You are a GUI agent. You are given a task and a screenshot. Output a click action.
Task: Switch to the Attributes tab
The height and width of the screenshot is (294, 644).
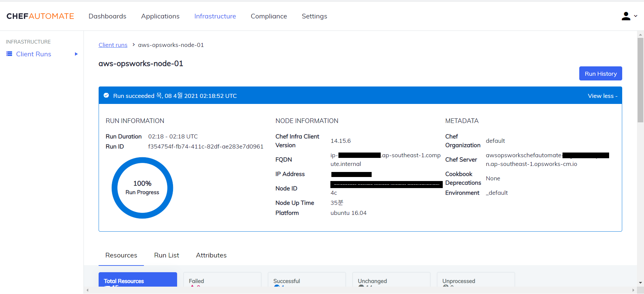[x=211, y=255]
